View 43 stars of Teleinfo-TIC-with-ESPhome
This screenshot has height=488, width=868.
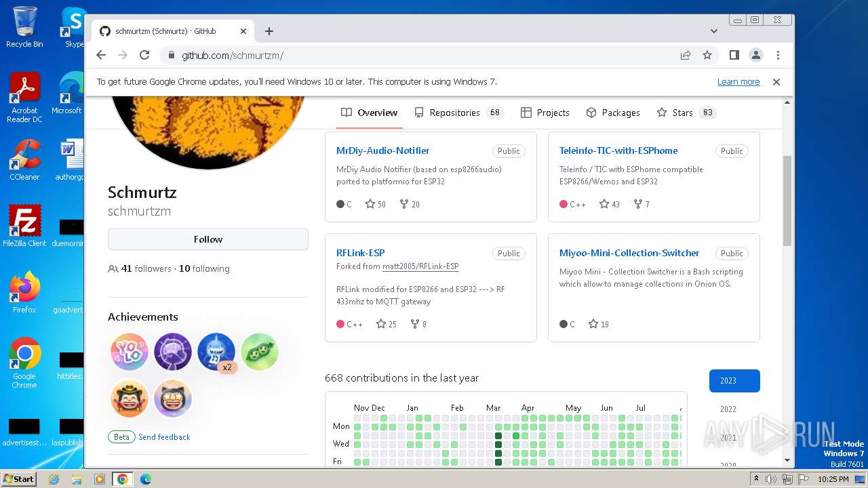coord(610,204)
